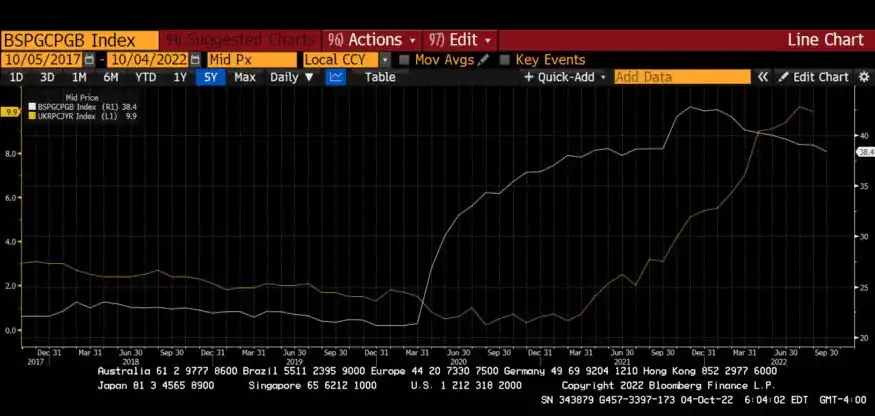Open the 96) Actions menu

[371, 40]
